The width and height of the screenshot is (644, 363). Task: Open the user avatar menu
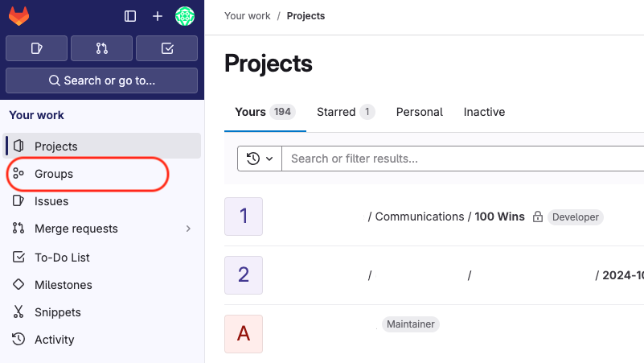185,16
